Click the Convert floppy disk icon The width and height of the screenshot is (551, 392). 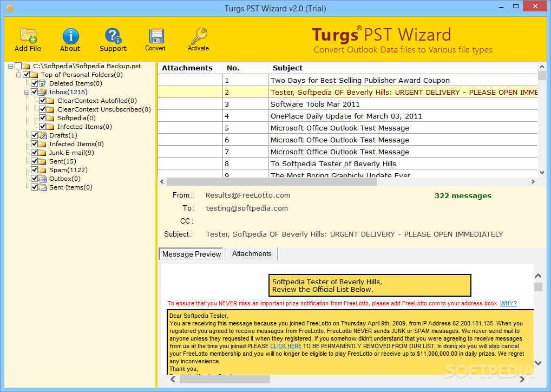tap(156, 36)
